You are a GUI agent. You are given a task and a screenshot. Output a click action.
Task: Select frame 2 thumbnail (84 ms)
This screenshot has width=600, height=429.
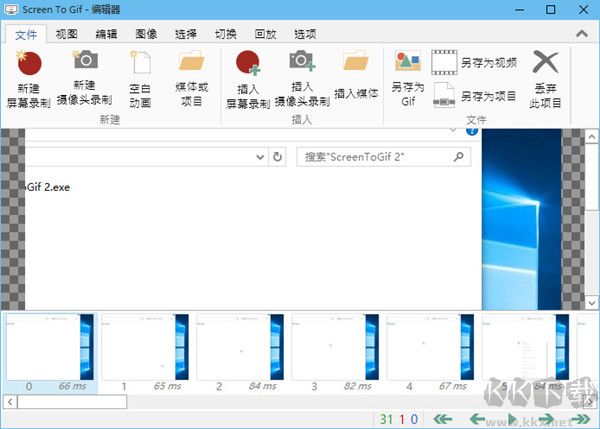(x=238, y=347)
